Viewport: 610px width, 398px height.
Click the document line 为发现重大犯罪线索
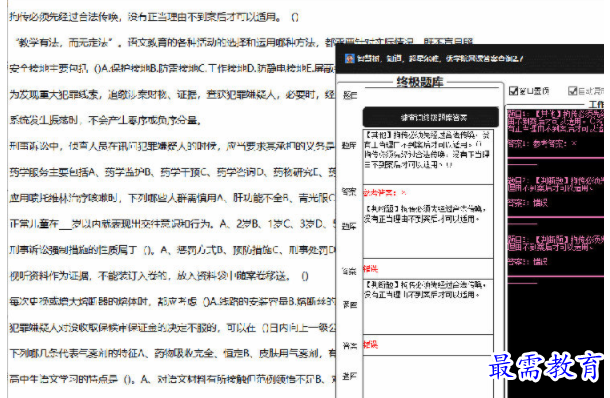coord(172,94)
